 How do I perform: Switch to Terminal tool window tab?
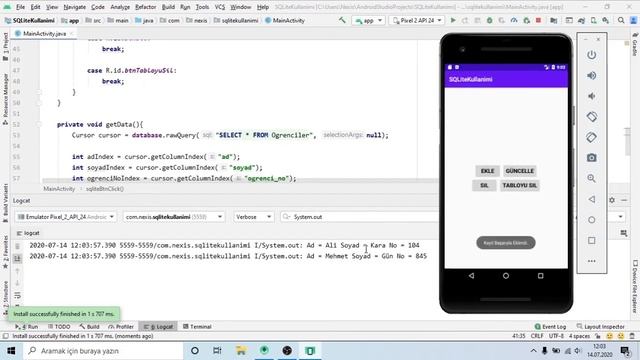tap(198, 327)
